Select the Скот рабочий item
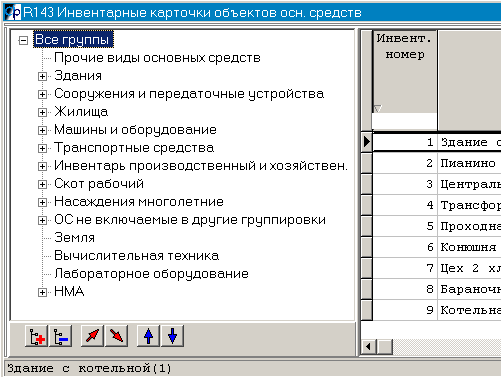501x377 pixels. coord(99,184)
